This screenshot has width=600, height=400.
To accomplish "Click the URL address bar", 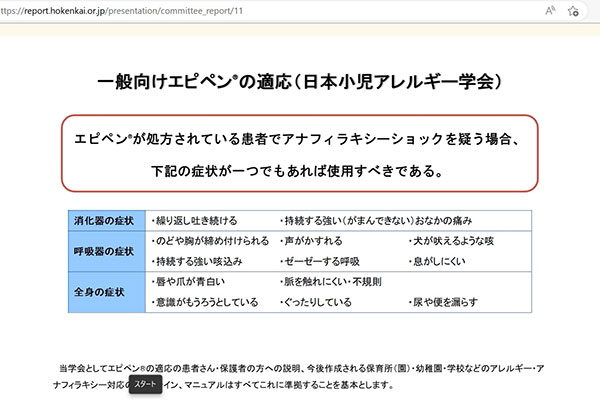I will (250, 10).
